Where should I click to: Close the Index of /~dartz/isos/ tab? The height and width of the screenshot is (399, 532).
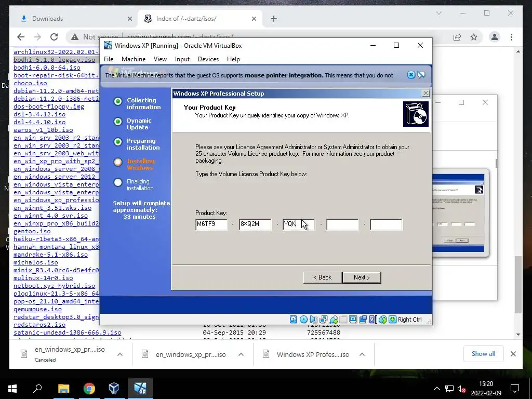coord(254,19)
